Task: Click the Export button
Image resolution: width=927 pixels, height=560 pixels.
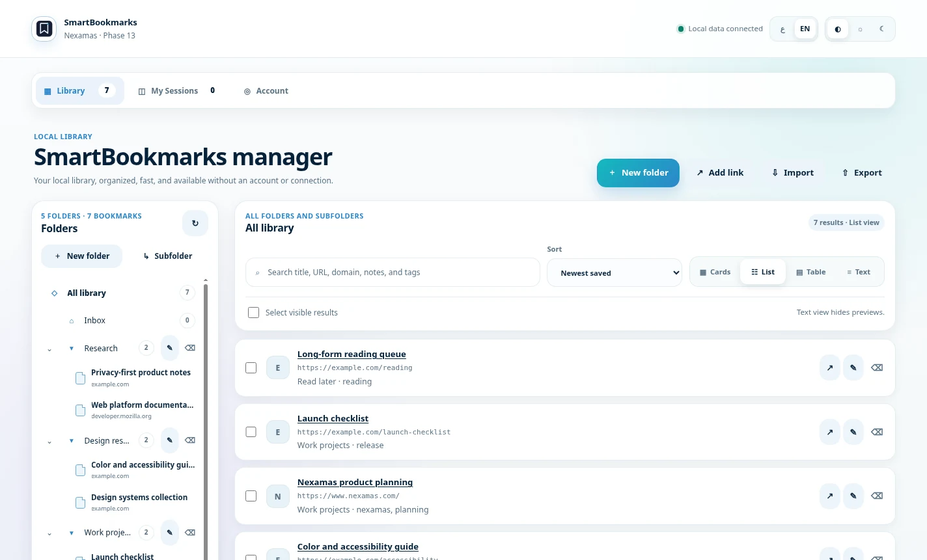Action: pyautogui.click(x=862, y=173)
